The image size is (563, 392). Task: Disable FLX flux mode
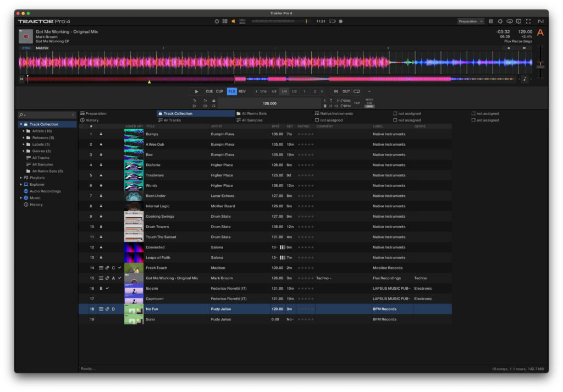coord(231,91)
